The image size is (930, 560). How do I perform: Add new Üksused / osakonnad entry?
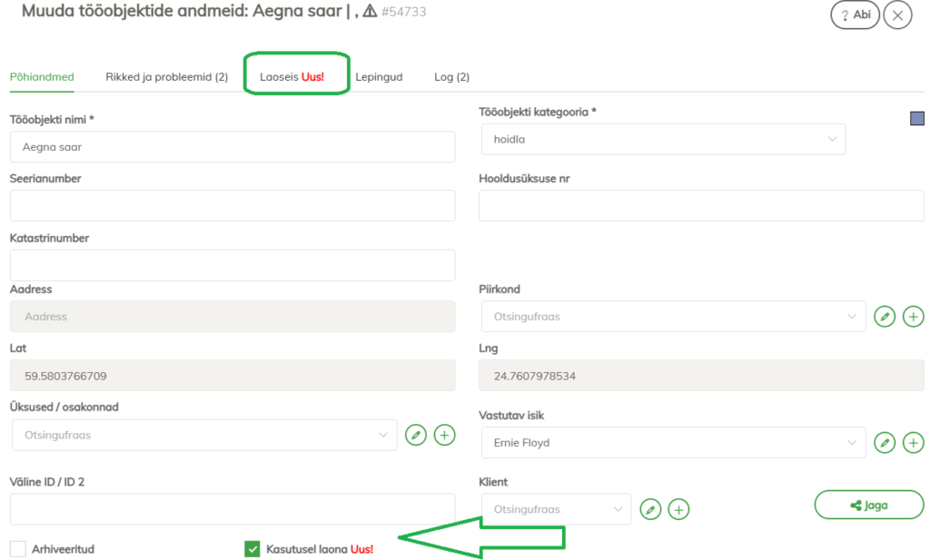click(444, 435)
